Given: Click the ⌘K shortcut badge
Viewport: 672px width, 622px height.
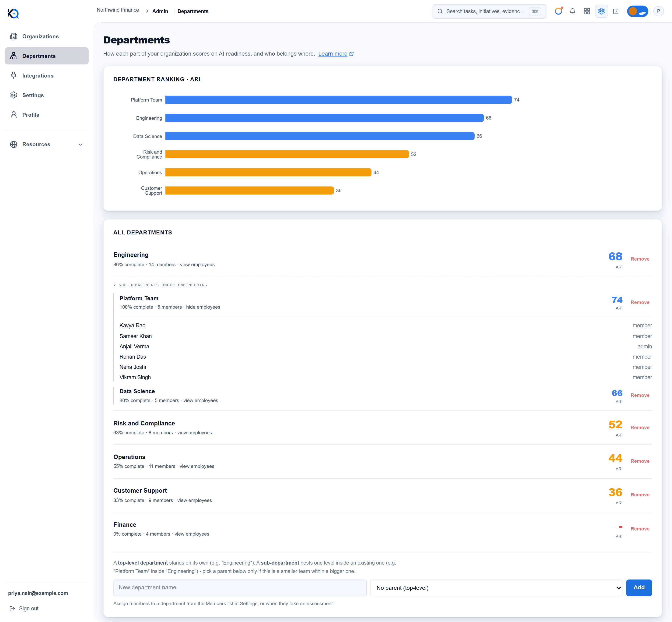Looking at the screenshot, I should (x=535, y=11).
